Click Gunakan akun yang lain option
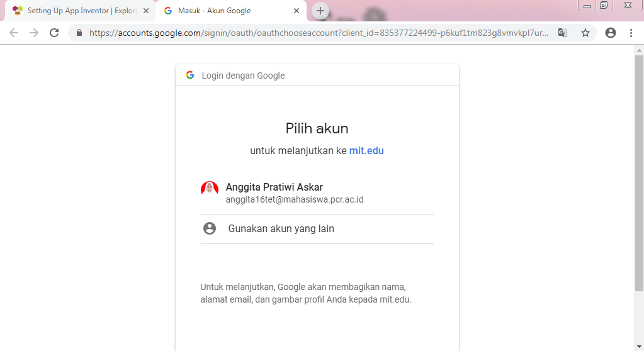644x351 pixels. [x=317, y=229]
